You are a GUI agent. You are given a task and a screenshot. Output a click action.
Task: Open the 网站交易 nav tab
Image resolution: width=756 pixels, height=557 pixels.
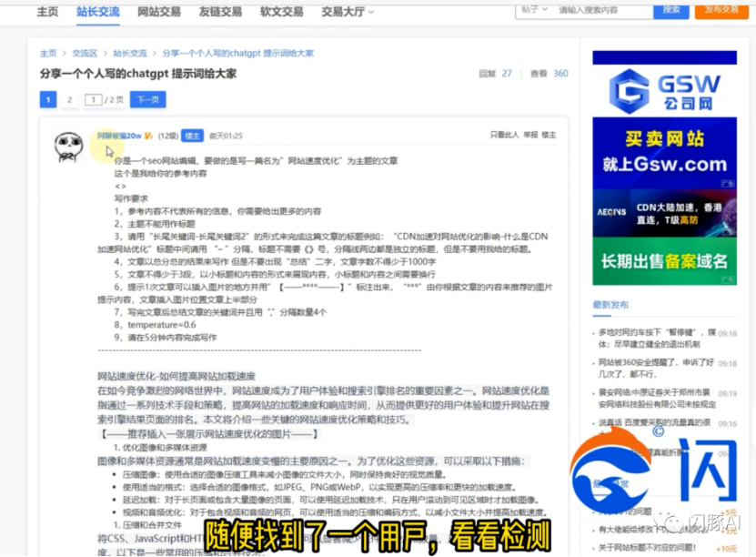tap(159, 11)
